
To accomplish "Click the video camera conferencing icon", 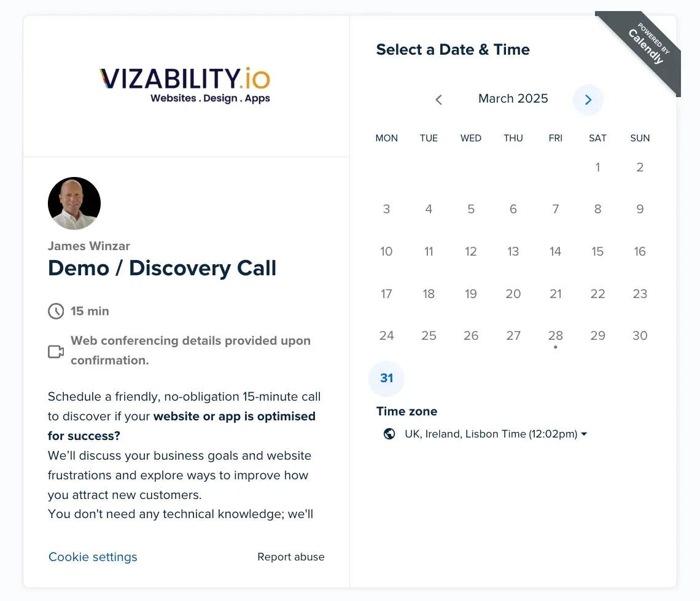I will (56, 352).
